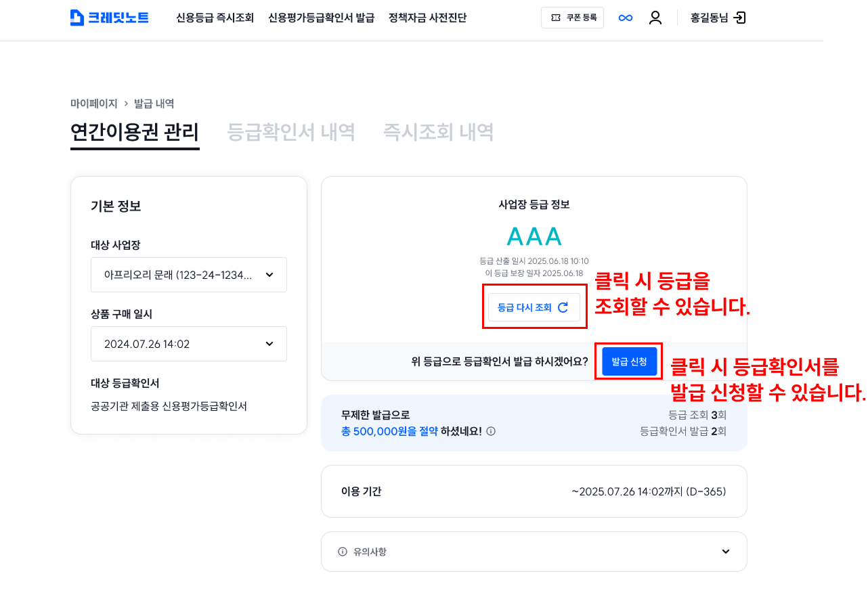
Task: Switch to 등급확인서 내역 tab
Action: pyautogui.click(x=291, y=132)
